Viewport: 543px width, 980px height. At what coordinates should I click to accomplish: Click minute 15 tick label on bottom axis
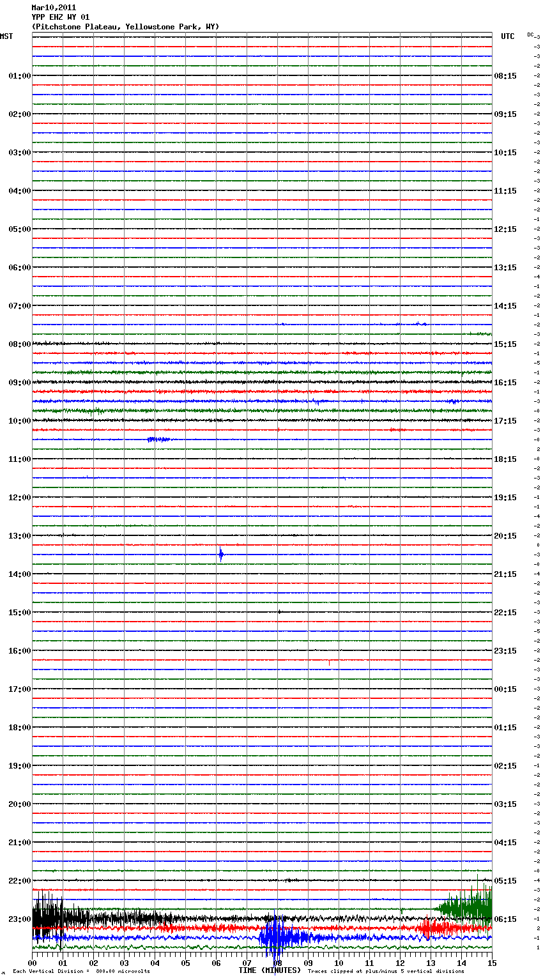click(492, 963)
